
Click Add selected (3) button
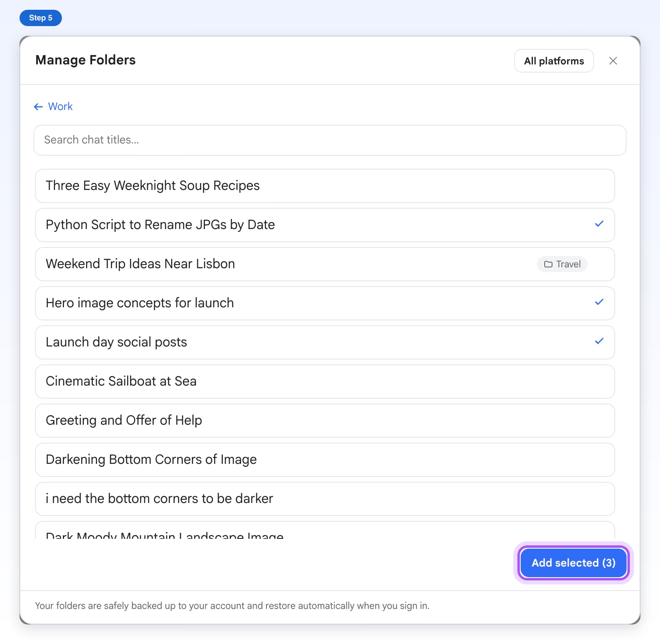coord(573,563)
